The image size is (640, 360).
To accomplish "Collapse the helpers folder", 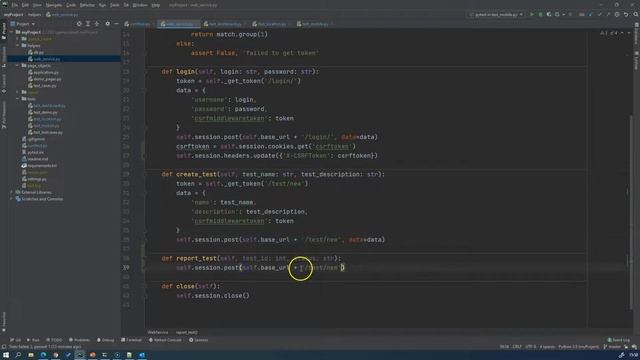I will [x=18, y=45].
